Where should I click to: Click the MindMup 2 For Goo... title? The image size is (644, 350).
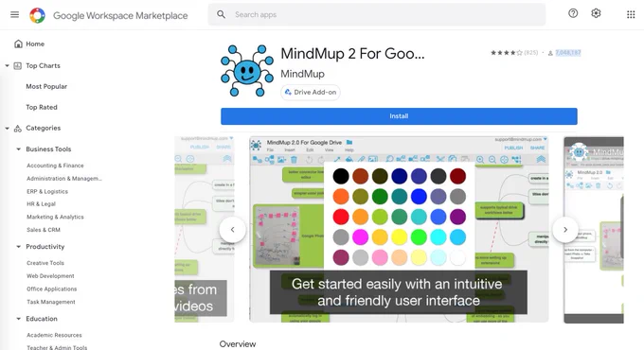tap(352, 54)
